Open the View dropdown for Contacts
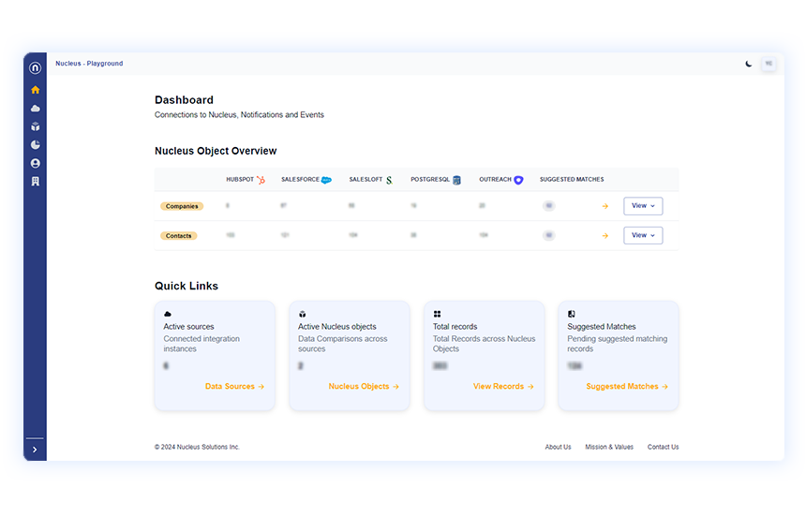 coord(643,235)
